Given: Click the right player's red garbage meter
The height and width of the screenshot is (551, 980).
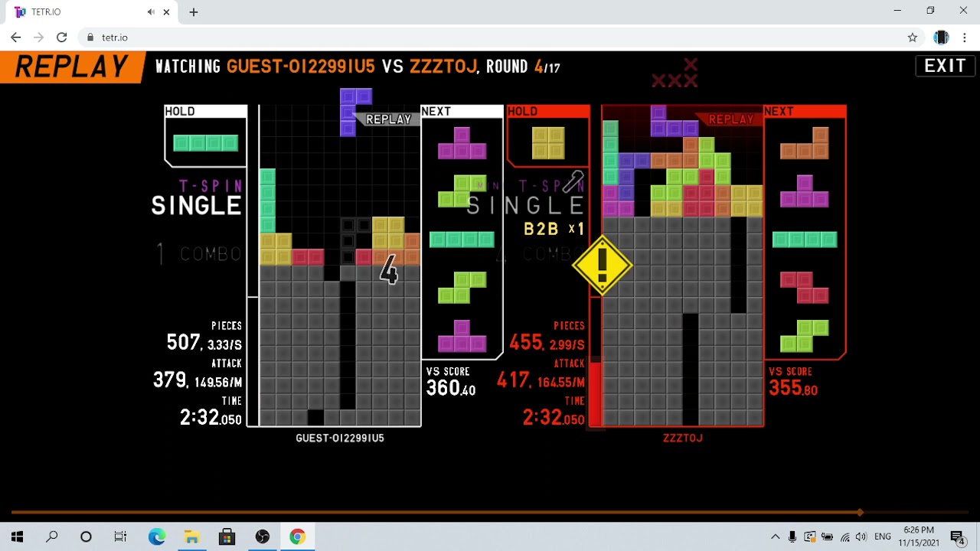Looking at the screenshot, I should (595, 394).
